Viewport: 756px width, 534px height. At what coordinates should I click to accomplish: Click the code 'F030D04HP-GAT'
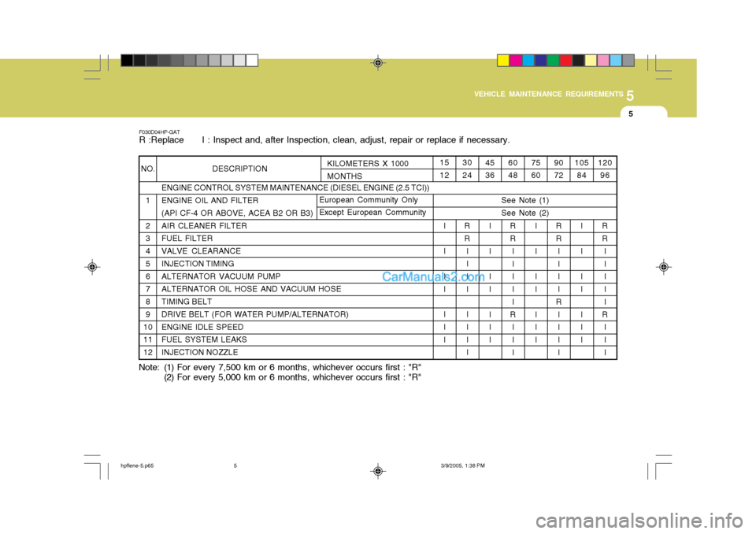tap(159, 132)
